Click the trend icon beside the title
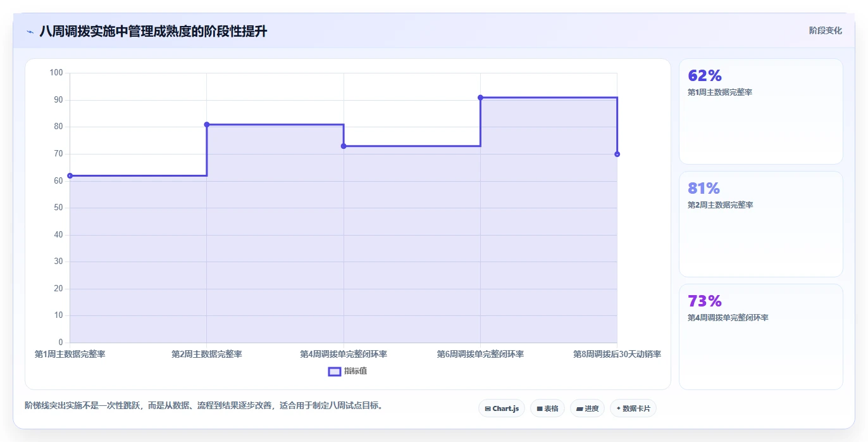Viewport: 868px width, 442px height. pos(30,31)
